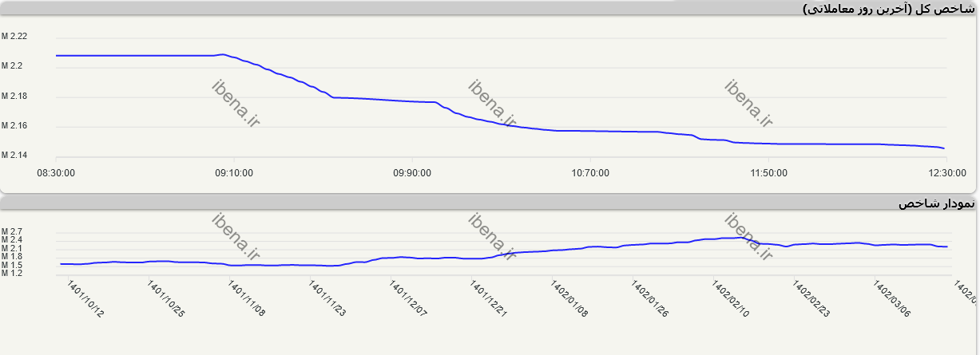Select the 09:10:00 time axis label
Viewport: 980px width, 355px height.
[x=234, y=173]
